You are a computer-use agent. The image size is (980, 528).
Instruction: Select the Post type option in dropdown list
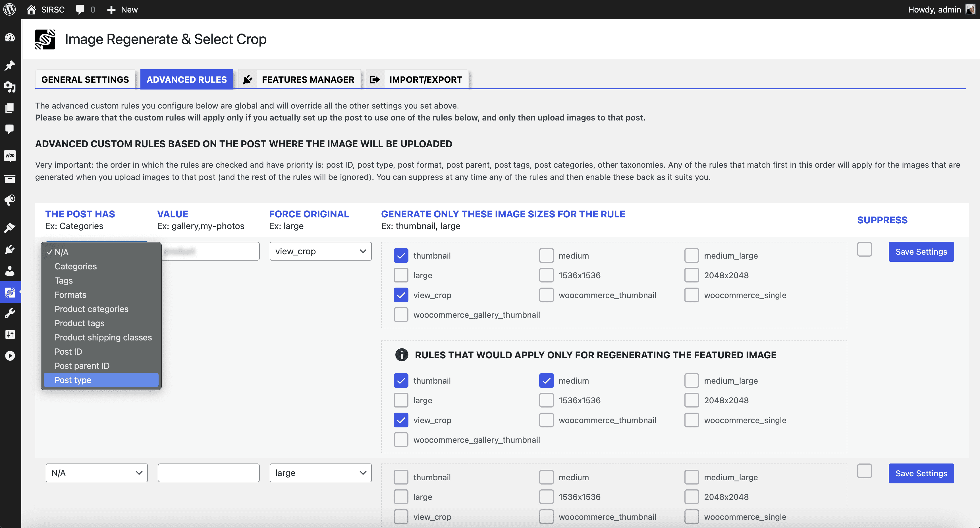(73, 379)
